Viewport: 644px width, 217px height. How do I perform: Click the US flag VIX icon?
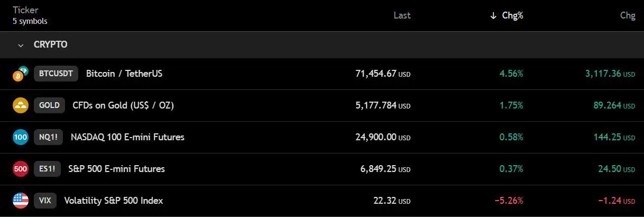(20, 201)
